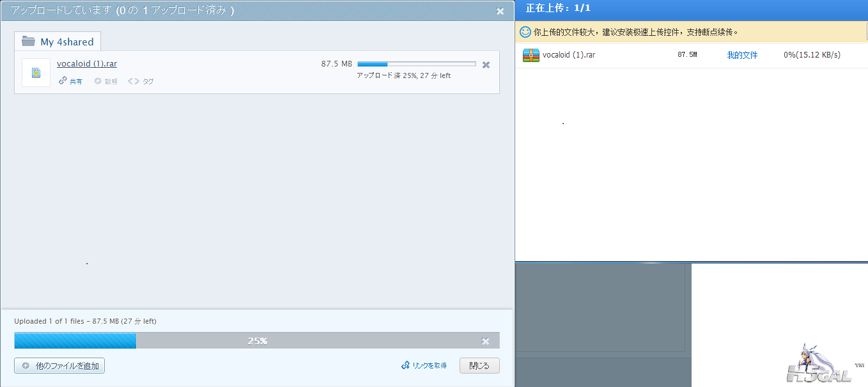868x387 pixels.
Task: Cancel all uploads with the overall bar X
Action: (x=485, y=341)
